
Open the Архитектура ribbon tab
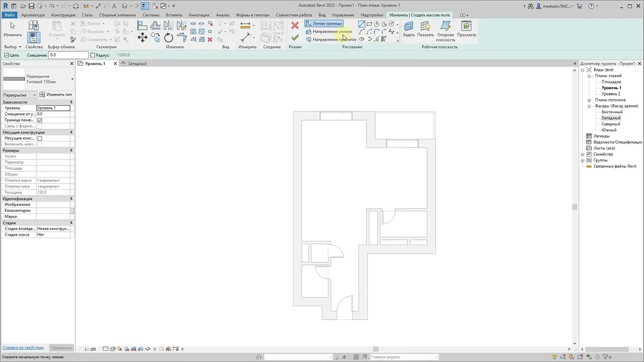coord(33,15)
